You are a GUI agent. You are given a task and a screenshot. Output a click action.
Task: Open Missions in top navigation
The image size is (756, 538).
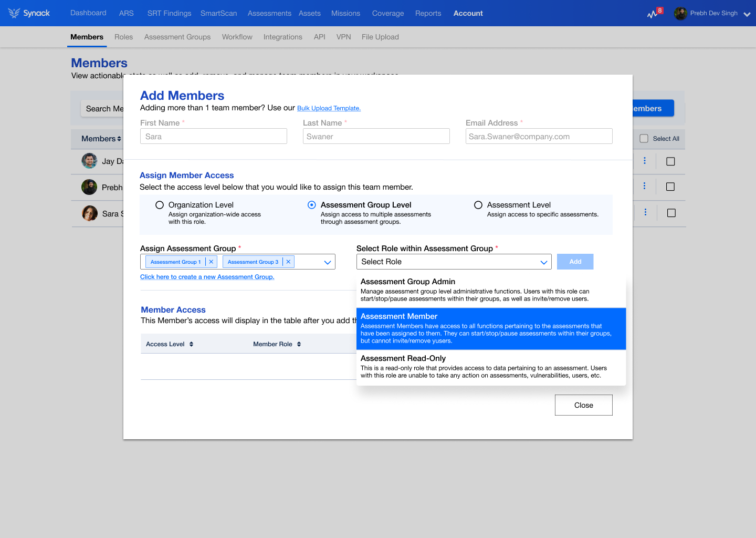click(x=345, y=13)
